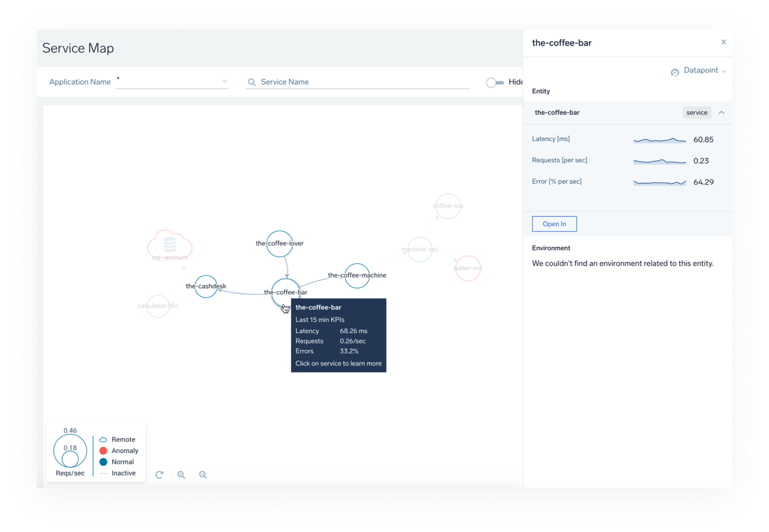Select the the-coffee-lover service node
The width and height of the screenshot is (769, 532).
(x=279, y=244)
